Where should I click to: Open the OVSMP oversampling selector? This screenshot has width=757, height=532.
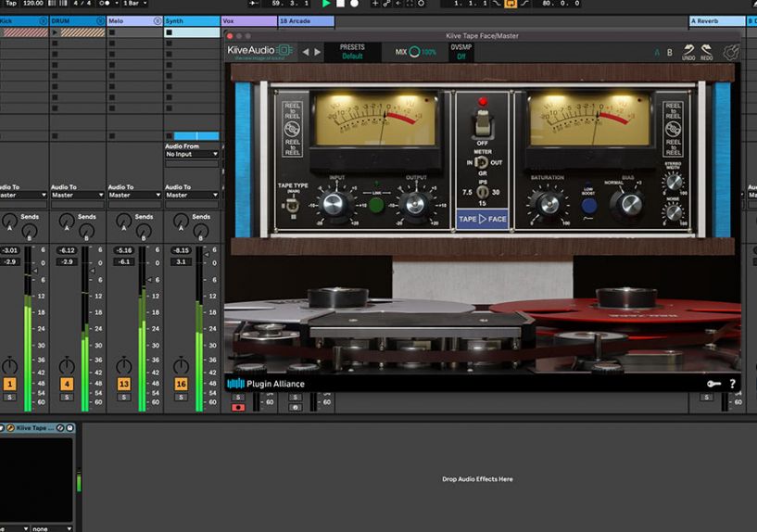[x=461, y=52]
